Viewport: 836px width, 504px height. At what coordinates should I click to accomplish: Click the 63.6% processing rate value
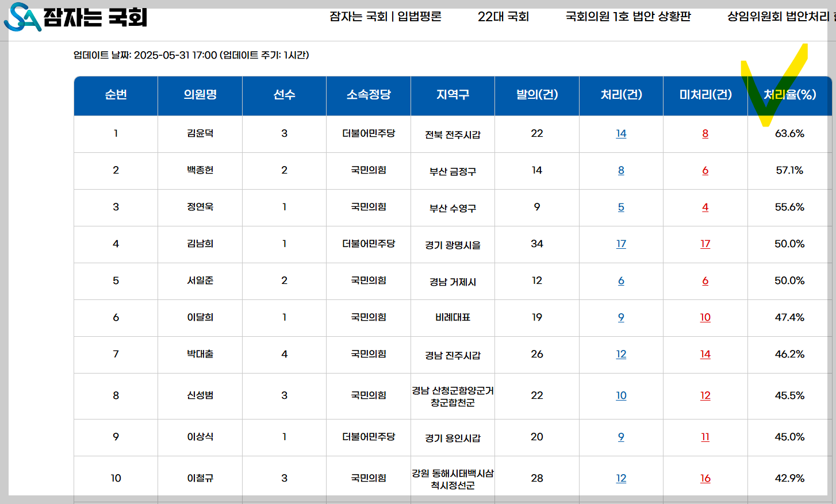click(x=789, y=133)
